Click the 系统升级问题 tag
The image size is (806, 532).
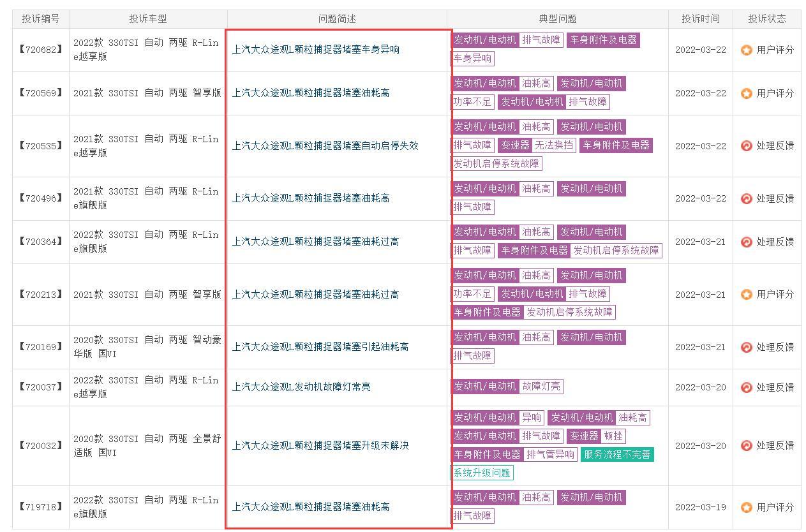(482, 473)
